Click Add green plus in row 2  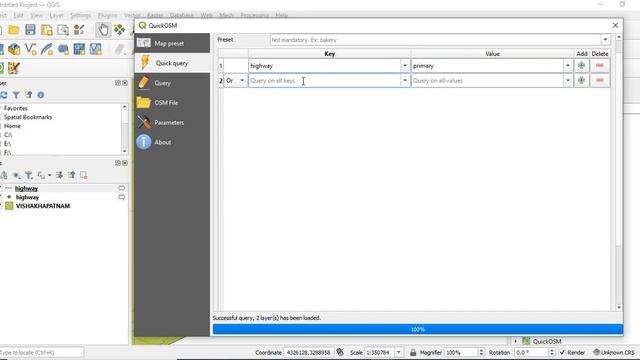click(581, 80)
